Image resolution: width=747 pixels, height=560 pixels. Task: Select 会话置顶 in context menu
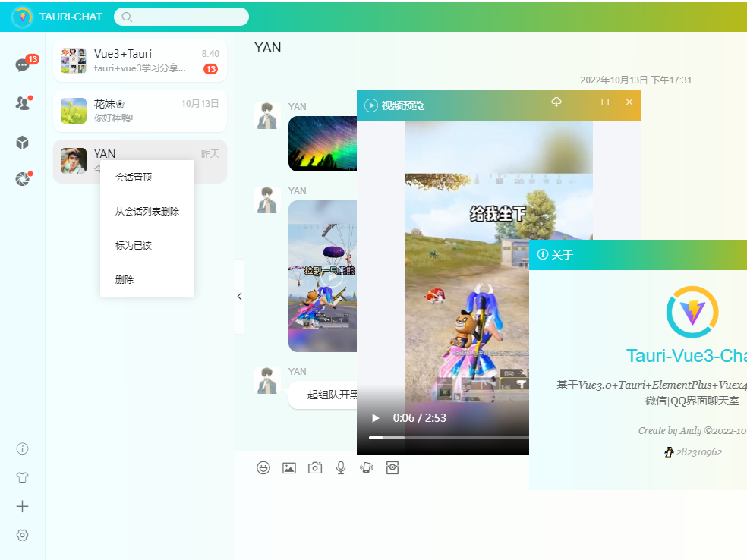pos(147,177)
